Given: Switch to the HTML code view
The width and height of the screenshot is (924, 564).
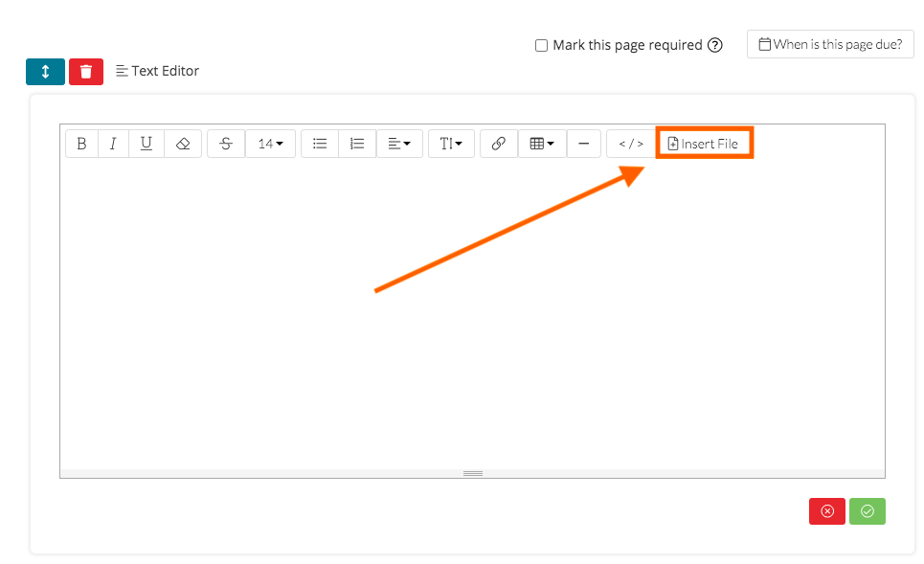Looking at the screenshot, I should pyautogui.click(x=630, y=144).
